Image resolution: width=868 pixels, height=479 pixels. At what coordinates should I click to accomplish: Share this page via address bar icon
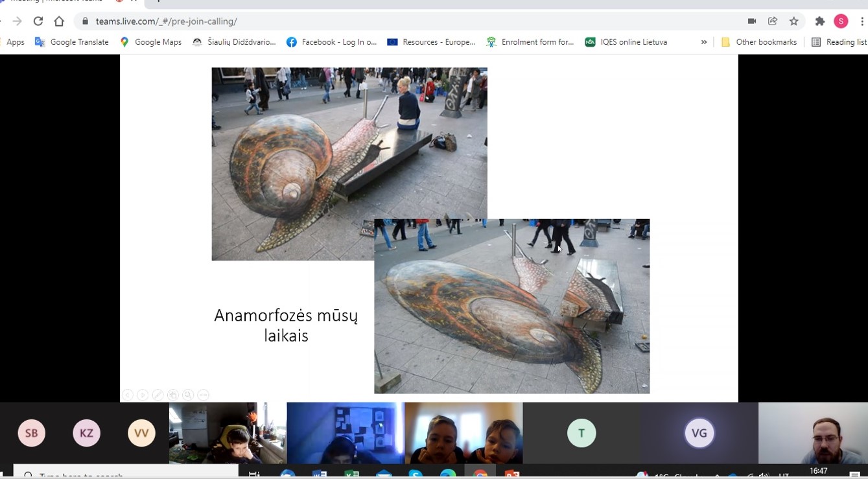click(x=773, y=21)
